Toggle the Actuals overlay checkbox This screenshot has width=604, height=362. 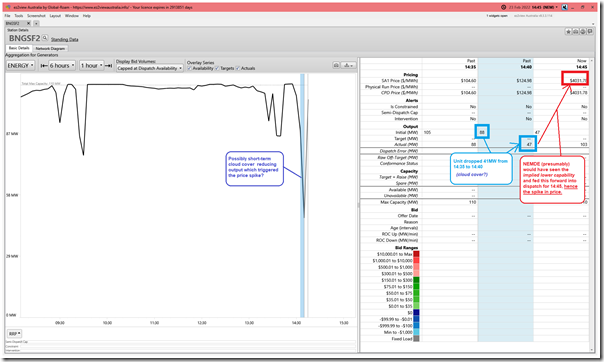point(238,68)
